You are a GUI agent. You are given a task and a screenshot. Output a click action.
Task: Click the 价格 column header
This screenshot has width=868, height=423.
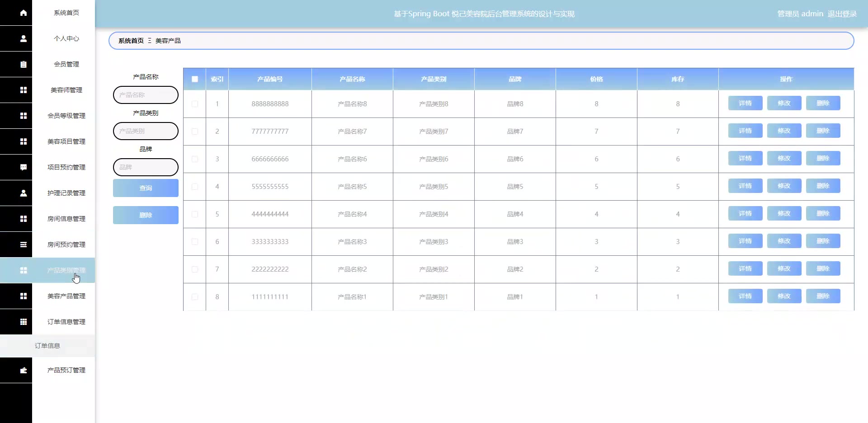[x=596, y=79]
